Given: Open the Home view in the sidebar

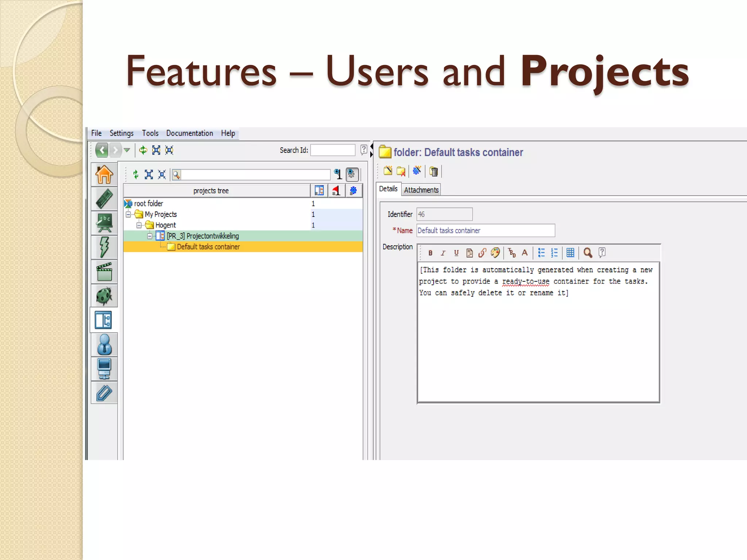Looking at the screenshot, I should pos(104,174).
